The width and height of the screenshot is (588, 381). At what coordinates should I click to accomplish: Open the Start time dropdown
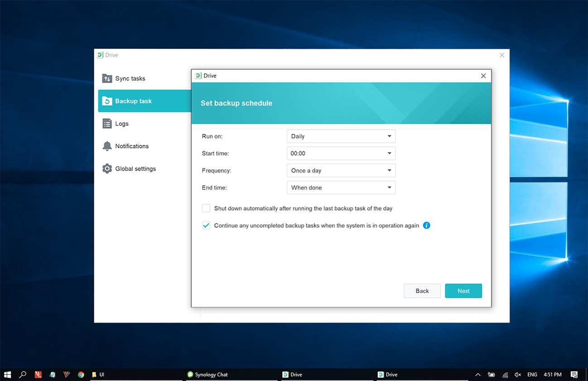click(341, 153)
